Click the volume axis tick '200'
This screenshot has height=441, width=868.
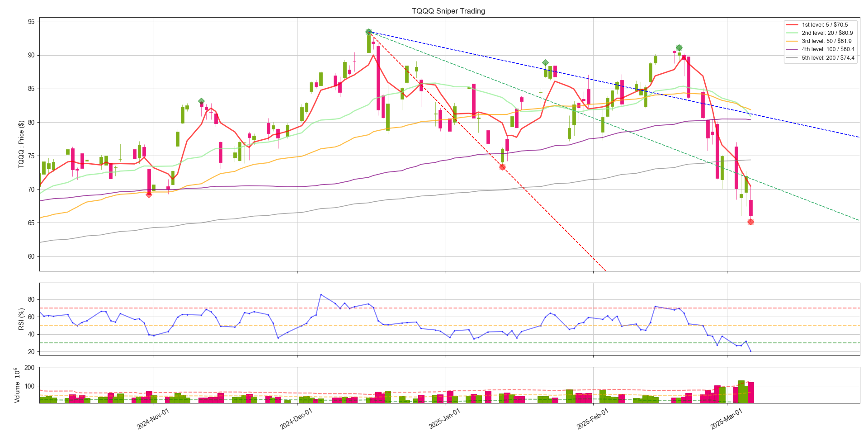click(x=29, y=368)
